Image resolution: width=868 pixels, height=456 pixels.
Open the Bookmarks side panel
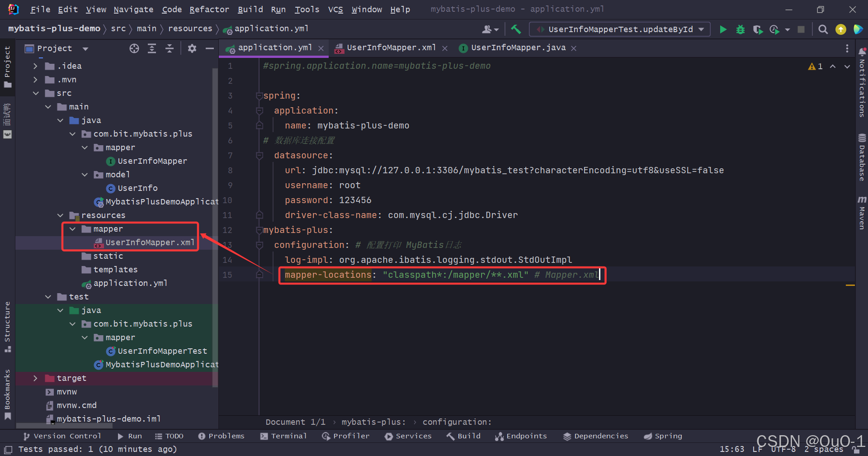[x=7, y=394]
